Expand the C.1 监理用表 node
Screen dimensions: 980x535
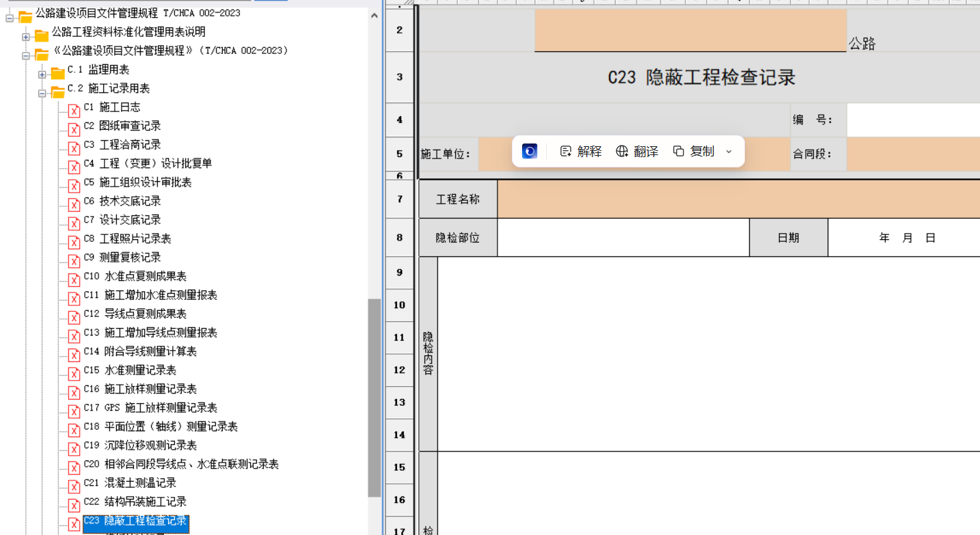click(42, 74)
